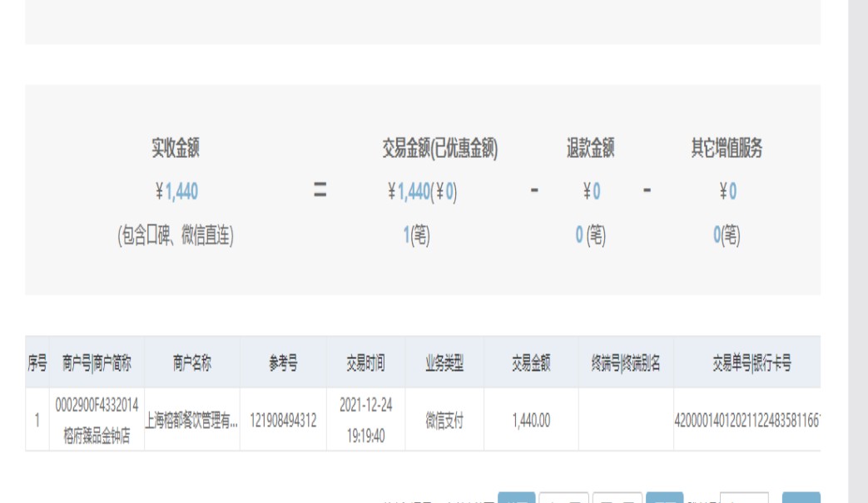868x503 pixels.
Task: Click the 序号 column header
Action: [x=37, y=363]
